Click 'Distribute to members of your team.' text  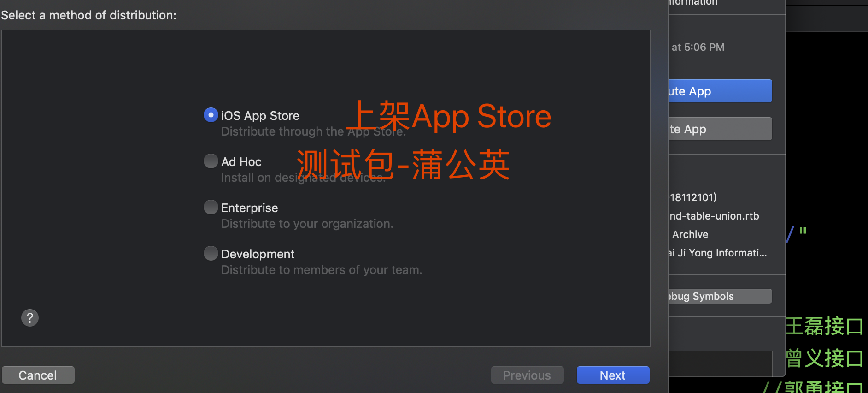click(x=322, y=270)
